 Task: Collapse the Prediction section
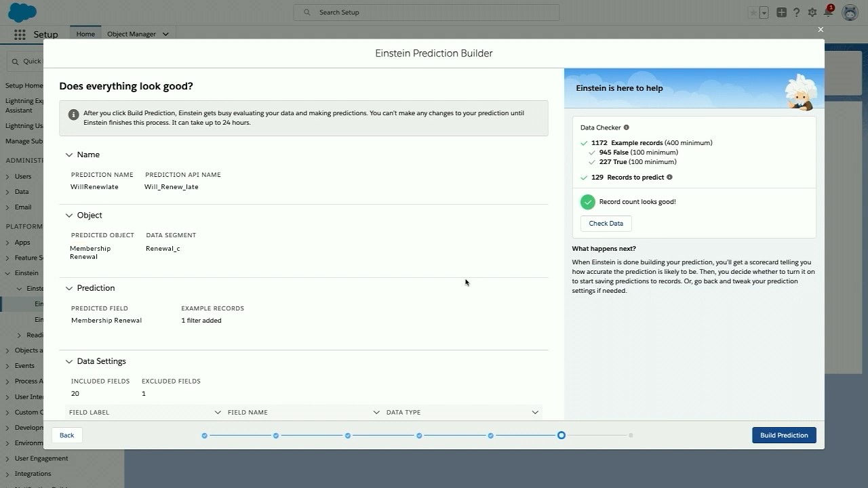(69, 288)
